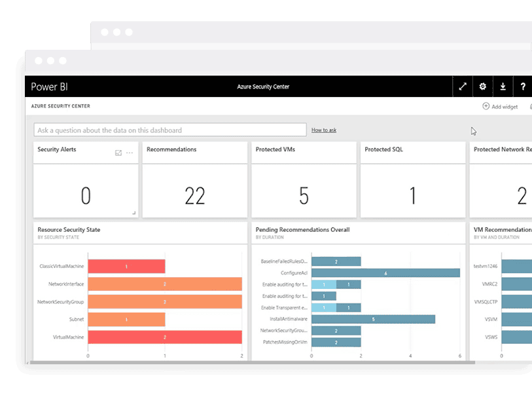
Task: Open focus mode on the Security Alerts tile
Action: pyautogui.click(x=118, y=153)
